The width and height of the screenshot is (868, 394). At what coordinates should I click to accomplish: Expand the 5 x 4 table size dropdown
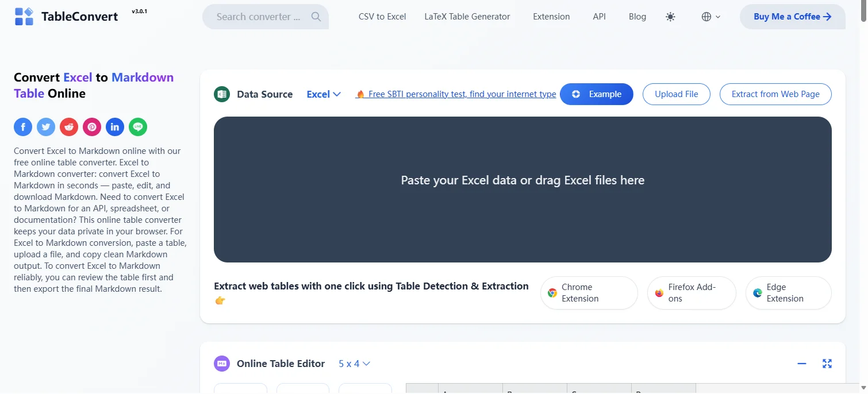pos(354,363)
